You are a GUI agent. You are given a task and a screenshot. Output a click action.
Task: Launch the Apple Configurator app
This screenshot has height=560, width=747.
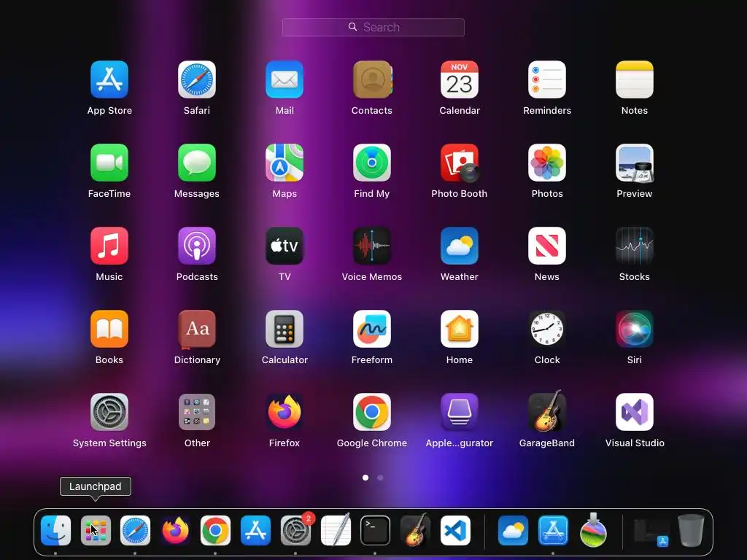pos(460,412)
